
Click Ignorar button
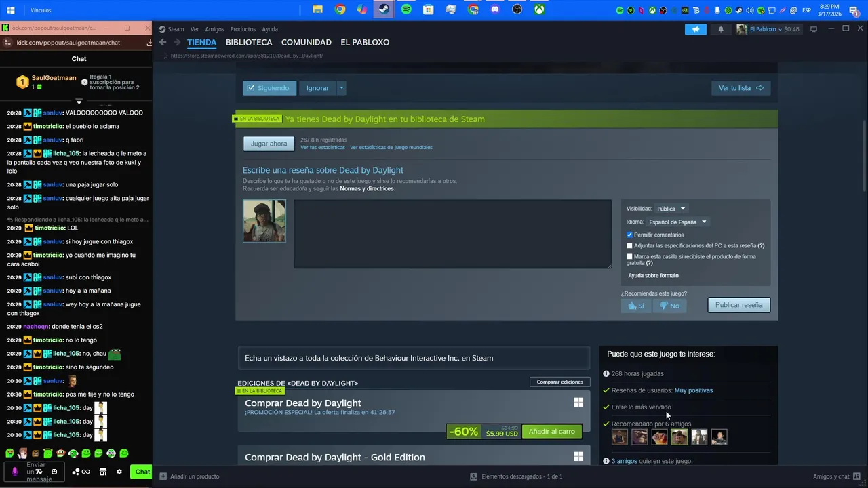pyautogui.click(x=317, y=88)
